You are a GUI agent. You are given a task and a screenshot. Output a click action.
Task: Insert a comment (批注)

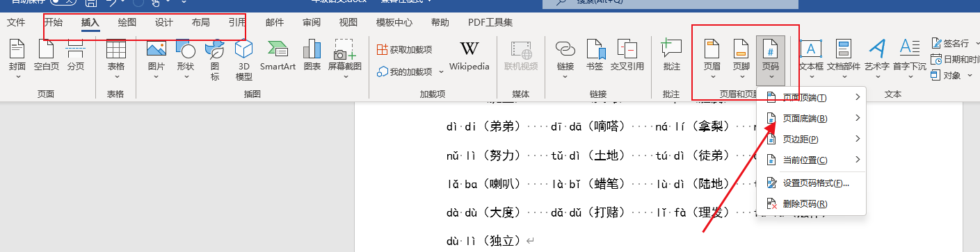pos(672,56)
